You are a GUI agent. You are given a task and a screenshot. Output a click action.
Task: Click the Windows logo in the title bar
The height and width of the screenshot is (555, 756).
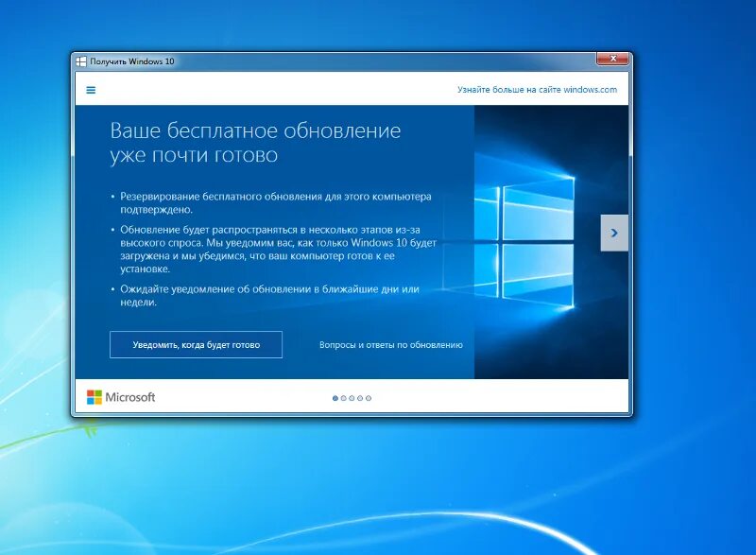click(x=81, y=61)
